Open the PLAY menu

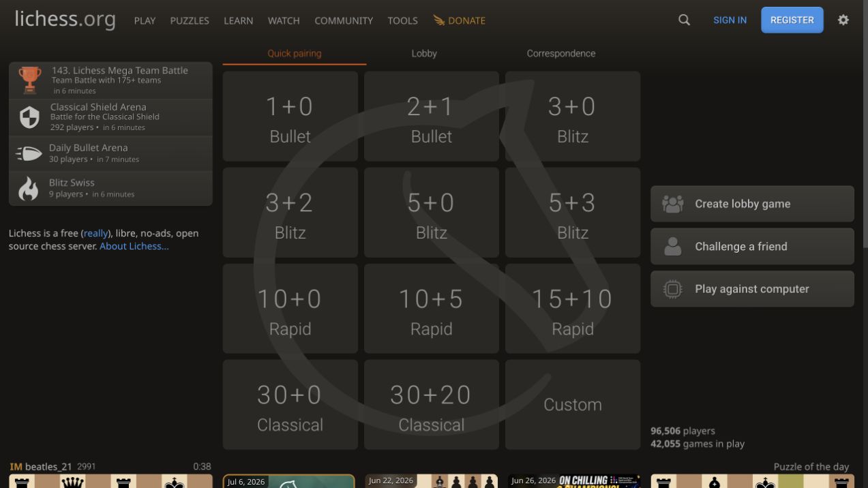click(145, 20)
